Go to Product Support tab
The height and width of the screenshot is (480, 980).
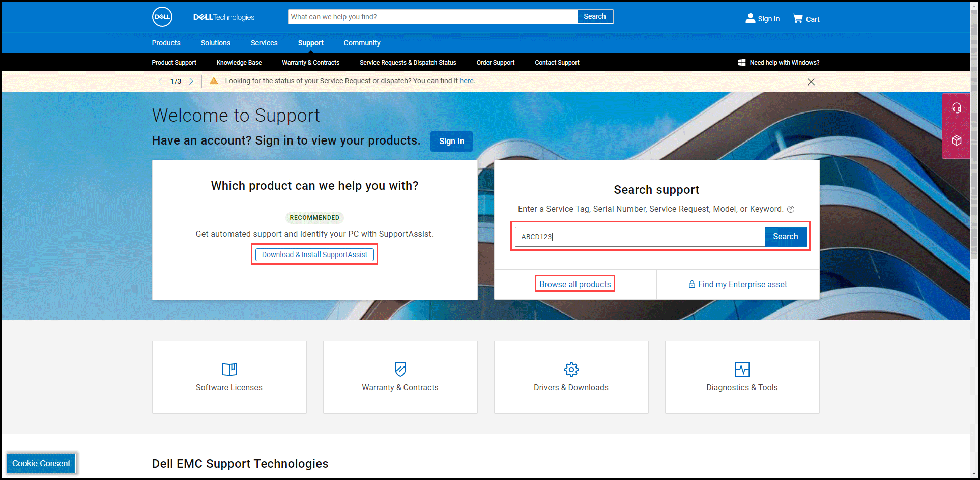click(x=174, y=63)
